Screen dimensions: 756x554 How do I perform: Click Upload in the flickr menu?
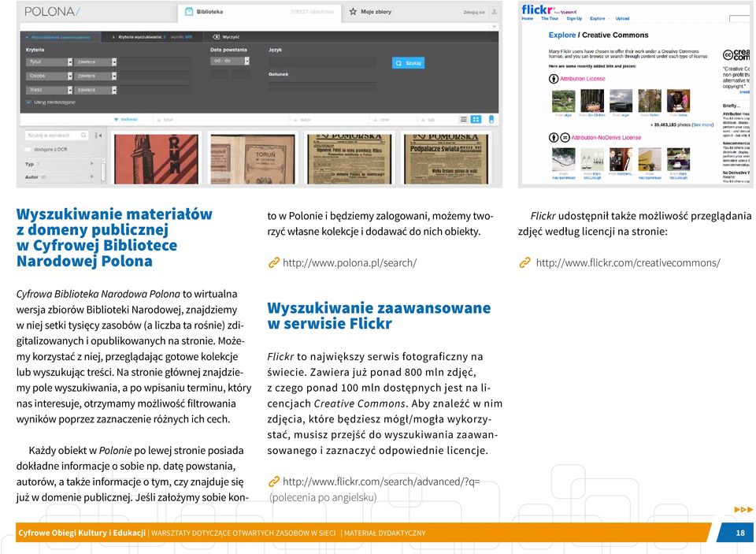pos(622,18)
